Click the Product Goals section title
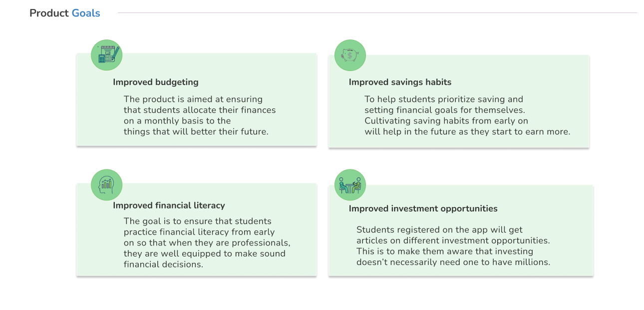Image resolution: width=644 pixels, height=310 pixels. click(65, 13)
